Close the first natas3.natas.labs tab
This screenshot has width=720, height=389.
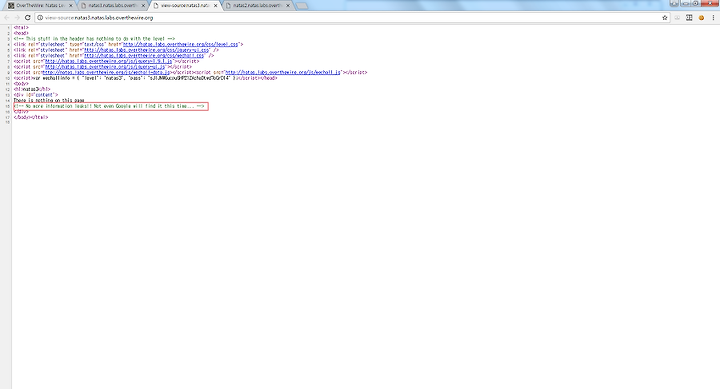pyautogui.click(x=143, y=6)
